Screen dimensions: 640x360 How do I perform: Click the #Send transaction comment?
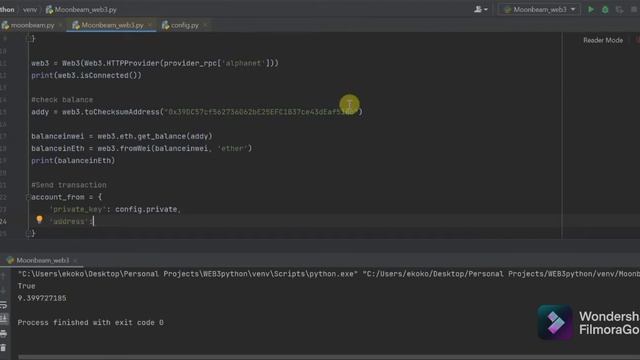point(69,185)
